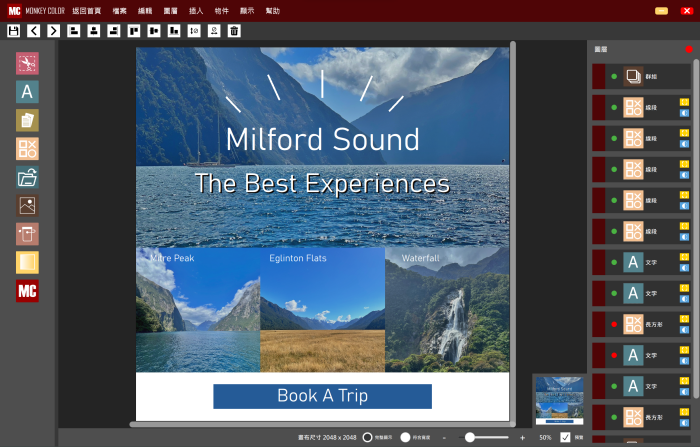This screenshot has height=447, width=700.
Task: Select the shapes tool in left sidebar
Action: tap(27, 149)
